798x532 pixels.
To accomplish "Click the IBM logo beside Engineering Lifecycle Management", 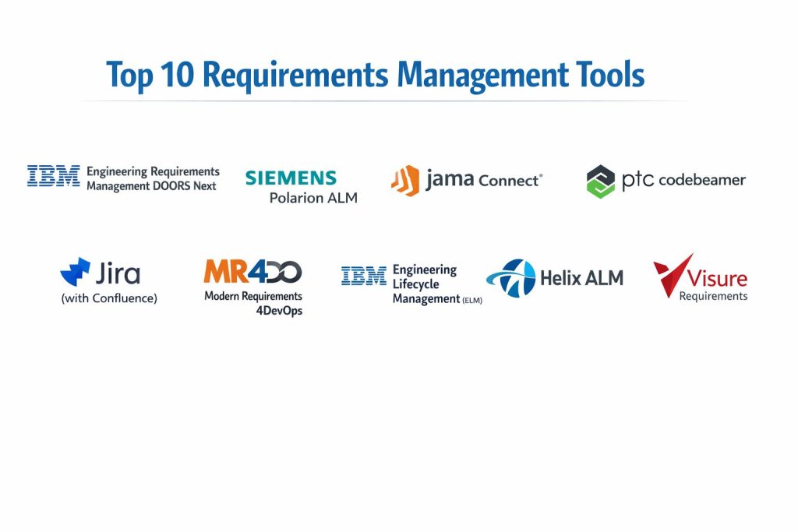I will (364, 276).
